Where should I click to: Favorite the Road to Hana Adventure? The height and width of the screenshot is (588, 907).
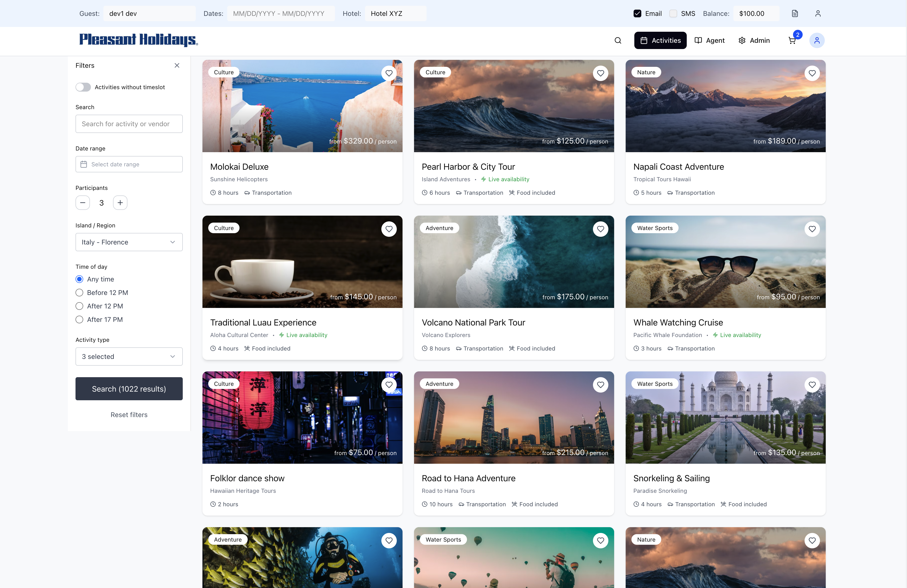click(601, 385)
